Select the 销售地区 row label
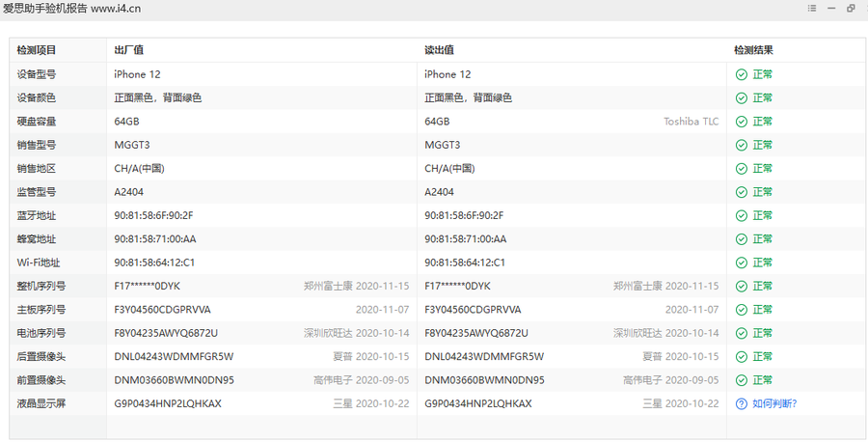 [x=36, y=168]
